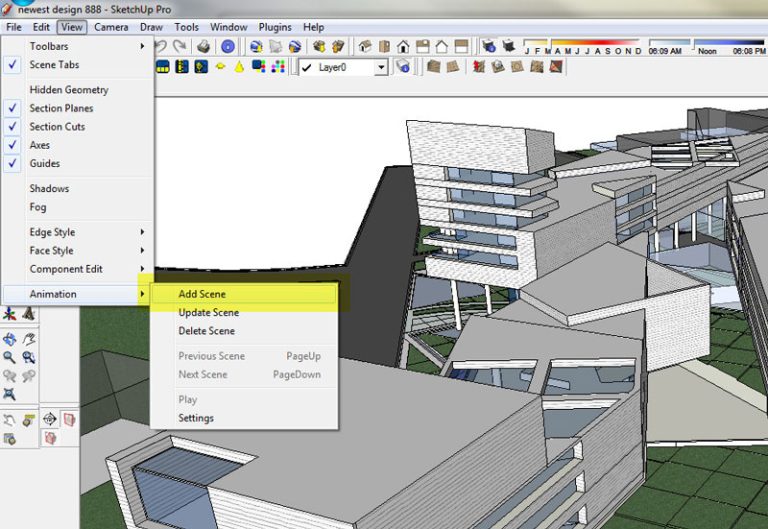Click the Redo arrow icon

click(x=180, y=46)
